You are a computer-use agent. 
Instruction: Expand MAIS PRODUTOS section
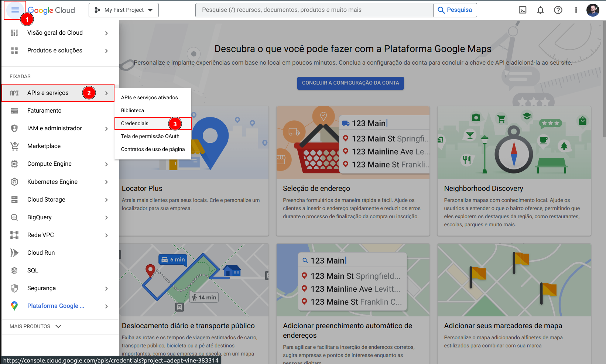(35, 326)
